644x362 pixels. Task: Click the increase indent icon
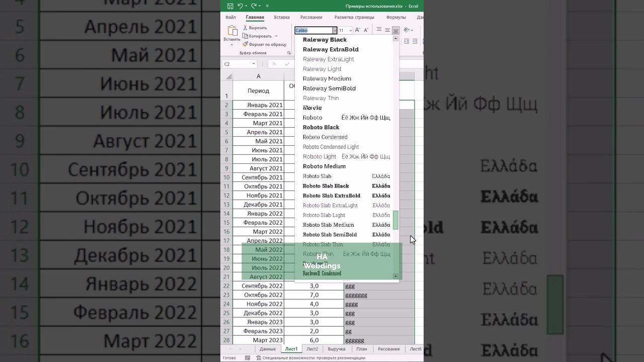click(x=415, y=41)
